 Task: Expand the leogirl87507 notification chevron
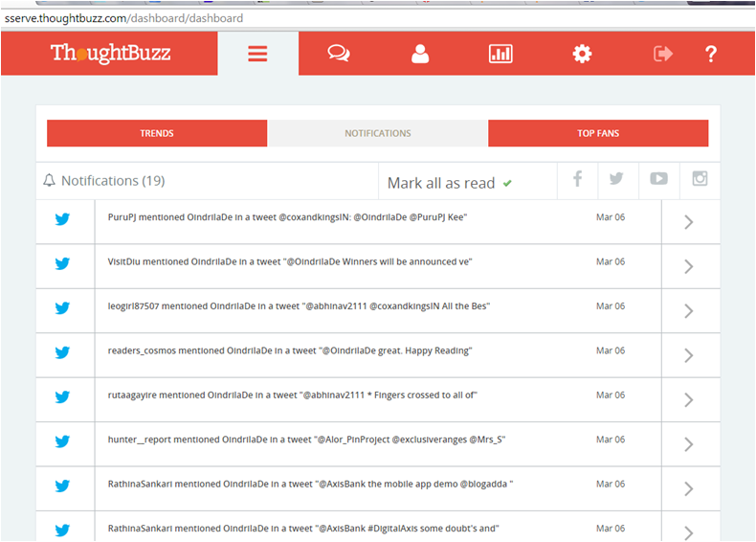tap(689, 311)
